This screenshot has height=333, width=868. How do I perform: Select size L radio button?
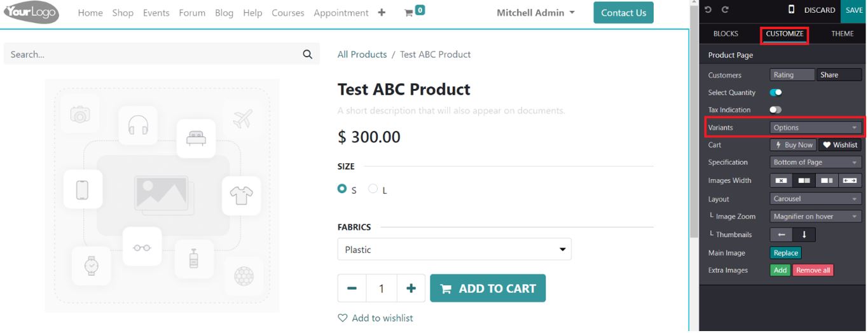[373, 189]
